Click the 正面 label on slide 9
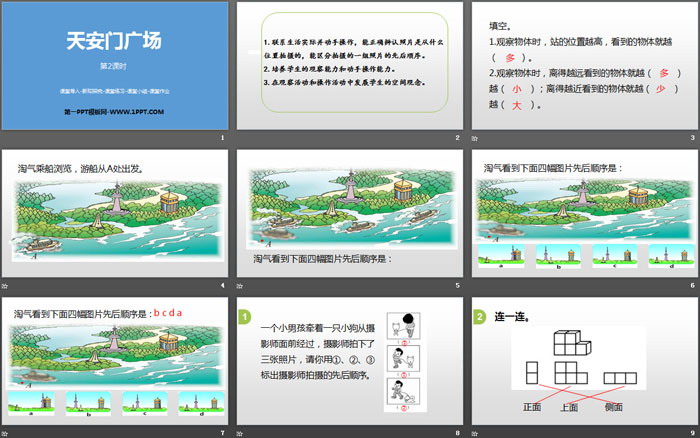The height and width of the screenshot is (438, 700). (x=531, y=407)
